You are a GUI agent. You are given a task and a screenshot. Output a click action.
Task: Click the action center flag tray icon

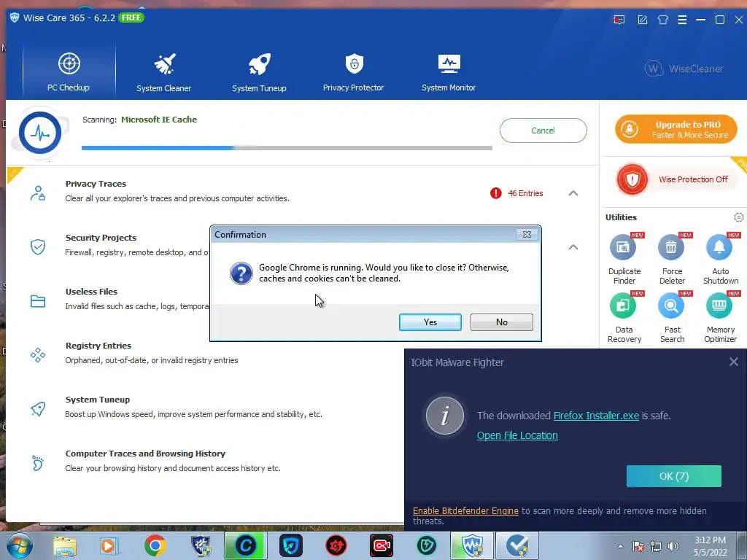pyautogui.click(x=638, y=546)
